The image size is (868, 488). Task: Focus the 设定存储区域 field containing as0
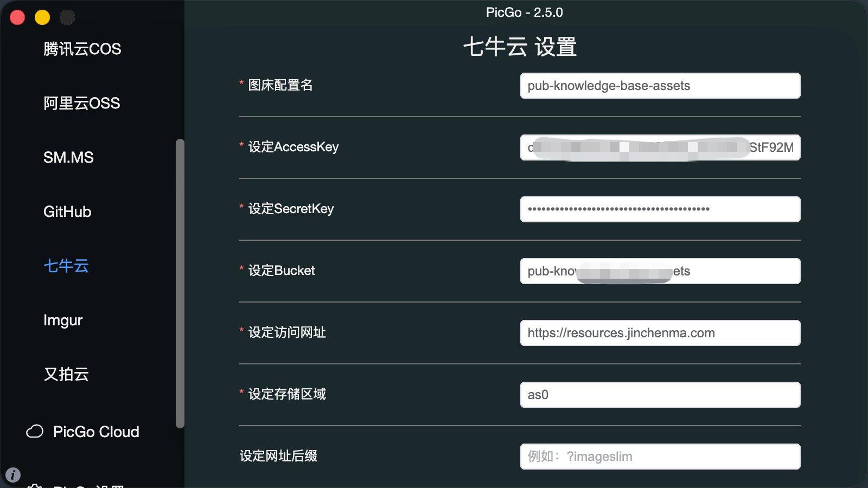click(x=660, y=395)
